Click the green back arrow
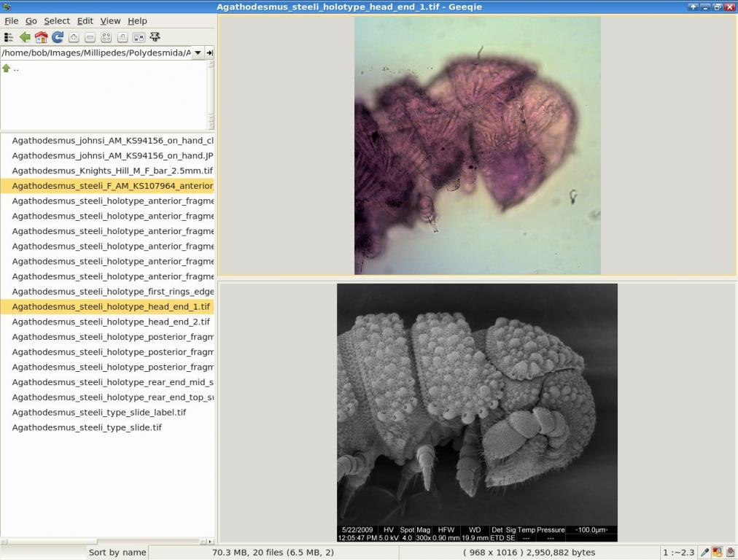 point(25,37)
